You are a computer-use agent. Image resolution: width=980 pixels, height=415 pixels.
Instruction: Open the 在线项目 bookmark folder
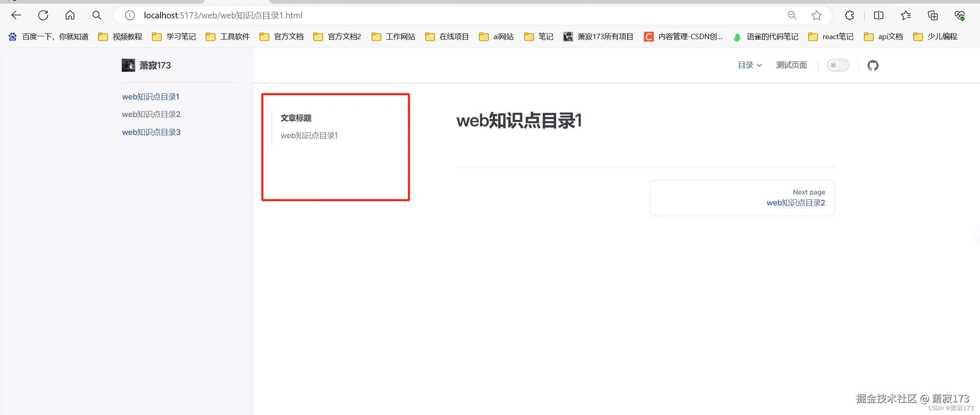(x=447, y=37)
